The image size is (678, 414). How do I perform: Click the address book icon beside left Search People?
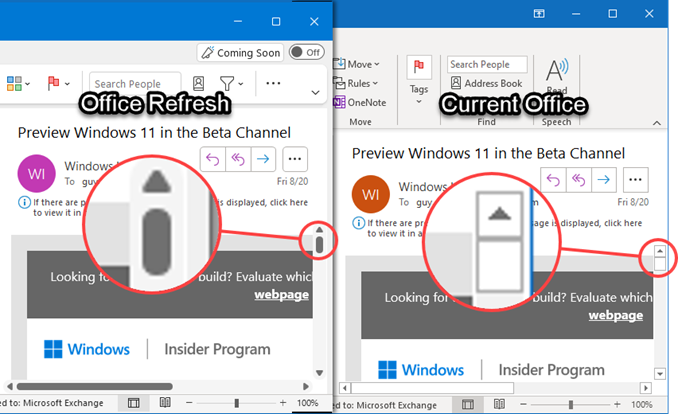[x=199, y=84]
